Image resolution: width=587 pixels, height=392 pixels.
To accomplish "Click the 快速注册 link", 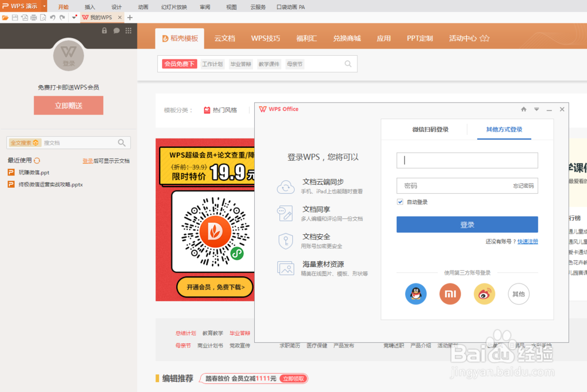I will pos(528,242).
